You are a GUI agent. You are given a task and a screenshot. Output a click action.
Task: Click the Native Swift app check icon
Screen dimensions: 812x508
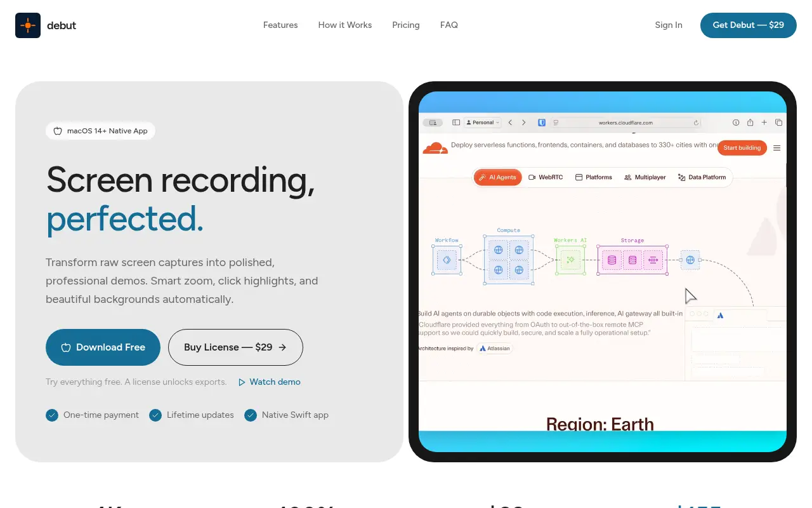click(x=251, y=415)
